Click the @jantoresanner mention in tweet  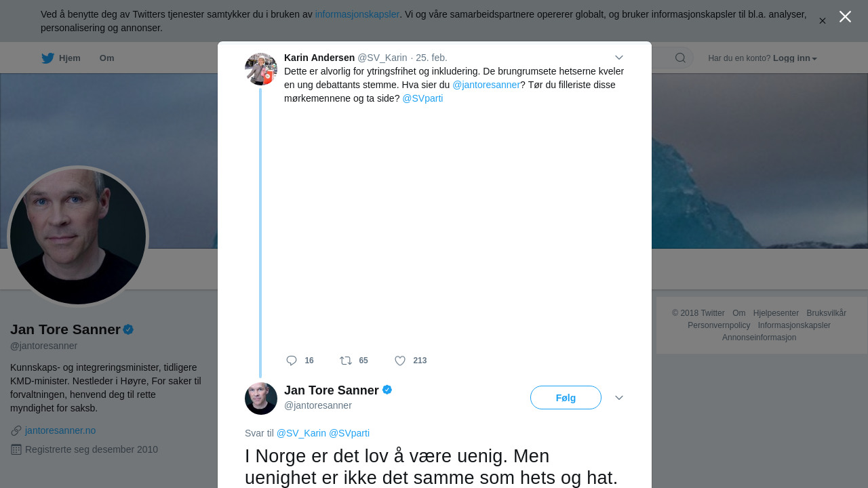(486, 85)
